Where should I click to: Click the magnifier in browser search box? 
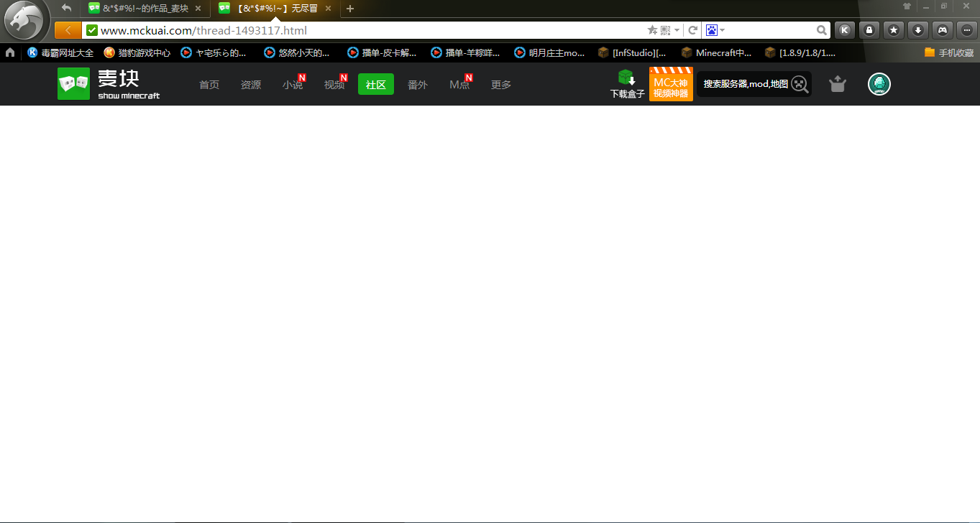(x=822, y=30)
